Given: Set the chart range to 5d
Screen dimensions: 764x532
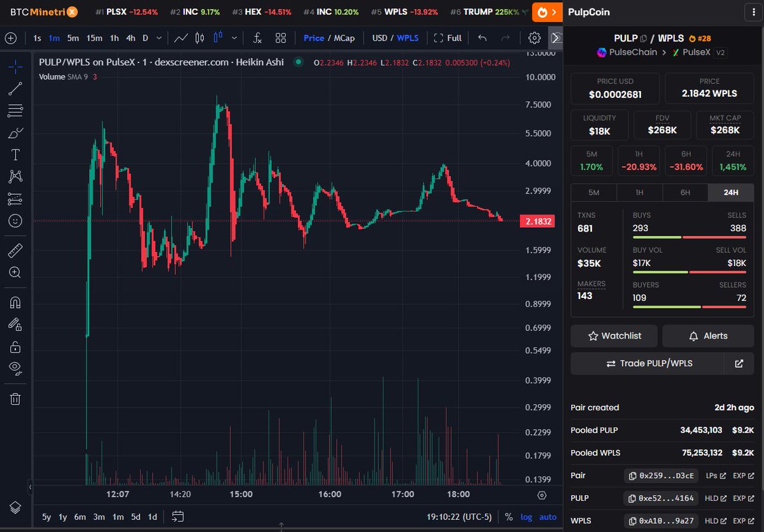Looking at the screenshot, I should pos(136,517).
